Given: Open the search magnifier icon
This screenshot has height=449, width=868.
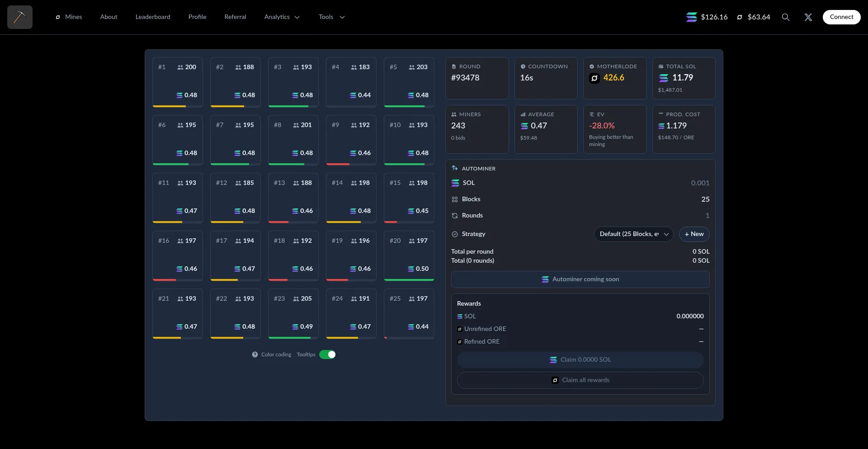Looking at the screenshot, I should (786, 17).
